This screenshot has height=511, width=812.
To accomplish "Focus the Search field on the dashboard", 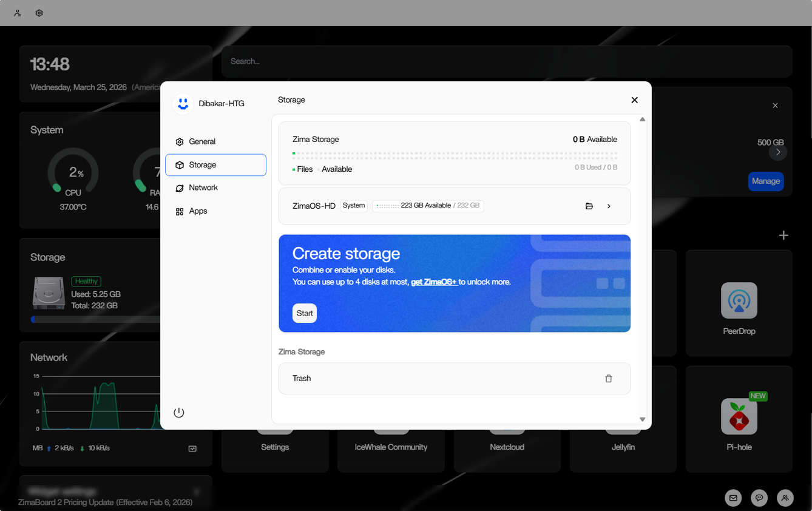I will [x=507, y=61].
